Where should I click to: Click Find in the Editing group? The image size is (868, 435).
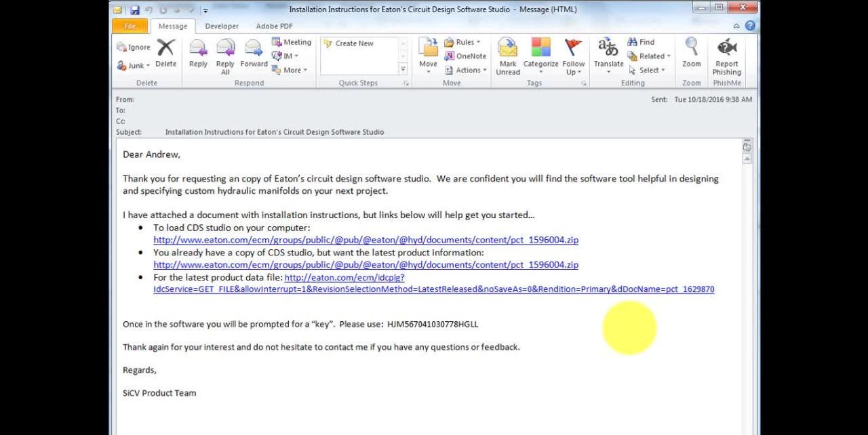coord(642,42)
